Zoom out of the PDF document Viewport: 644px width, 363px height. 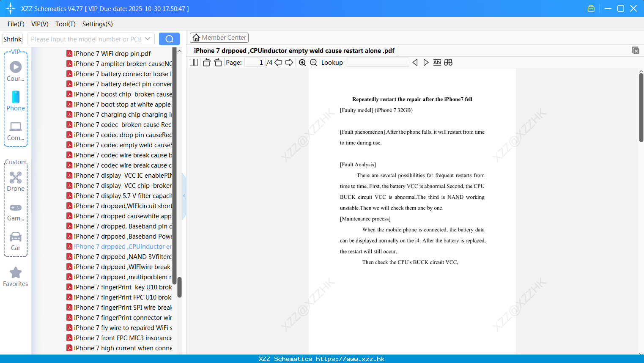(x=313, y=63)
